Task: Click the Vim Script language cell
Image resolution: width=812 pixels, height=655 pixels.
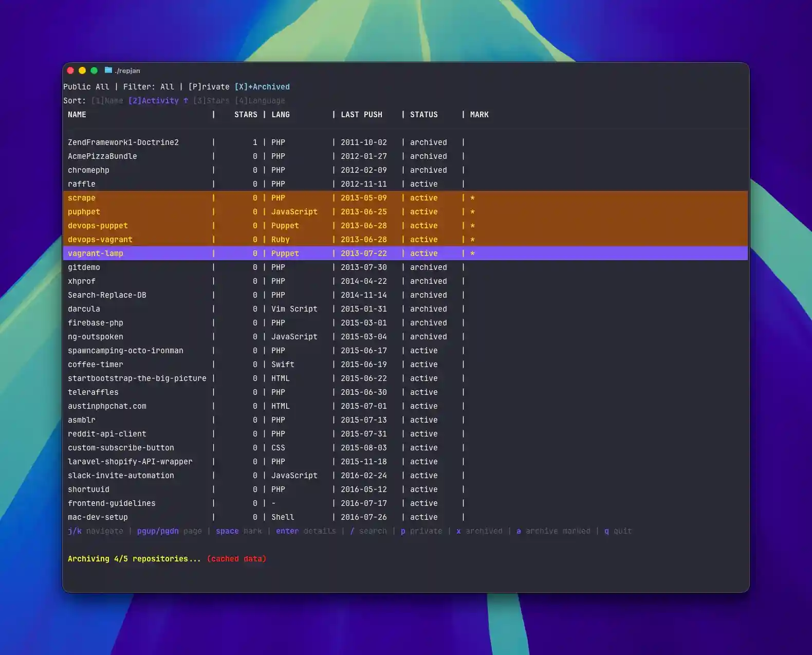Action: tap(294, 309)
